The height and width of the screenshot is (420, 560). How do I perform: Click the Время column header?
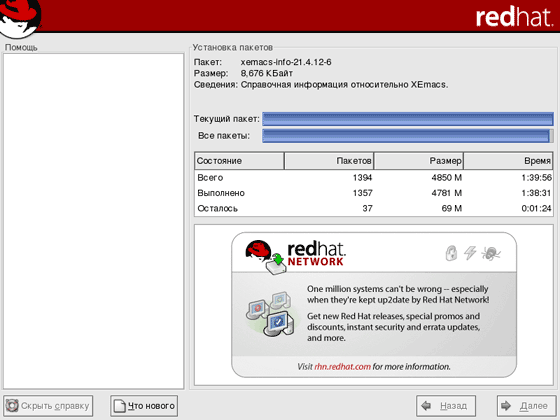point(508,161)
